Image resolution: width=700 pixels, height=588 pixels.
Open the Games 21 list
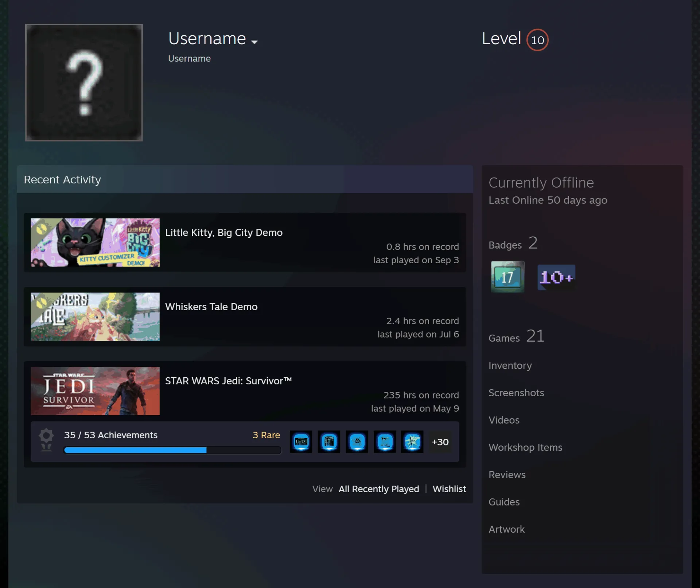click(516, 336)
